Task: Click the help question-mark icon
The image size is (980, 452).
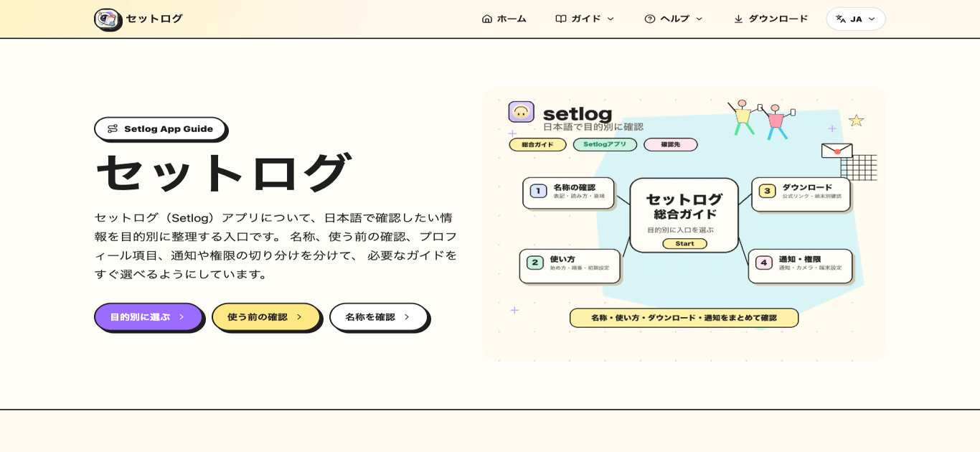Action: [650, 19]
